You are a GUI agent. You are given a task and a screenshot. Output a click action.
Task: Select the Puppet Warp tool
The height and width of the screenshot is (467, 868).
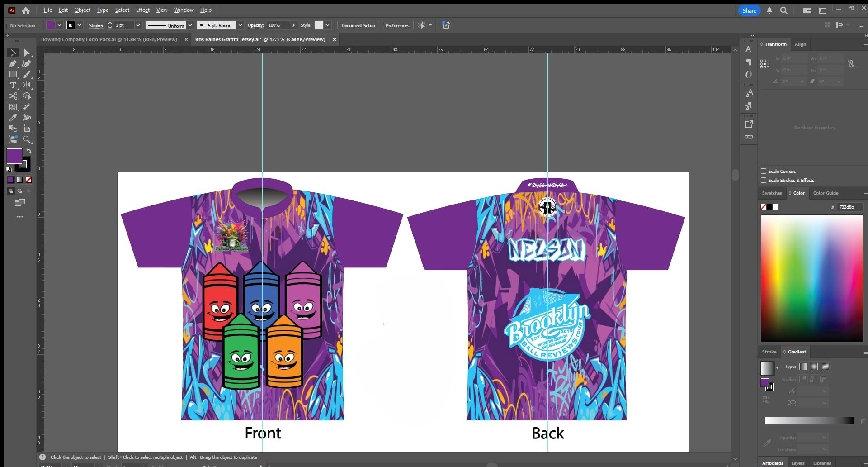pyautogui.click(x=27, y=118)
